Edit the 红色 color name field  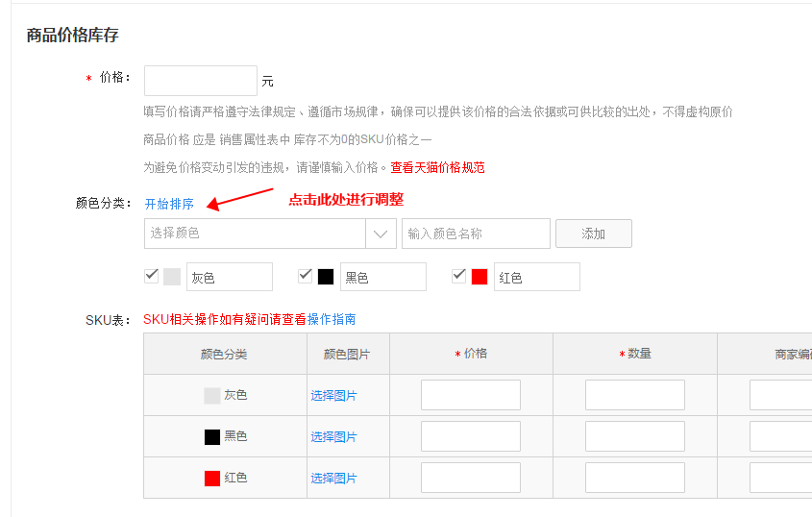tap(537, 277)
